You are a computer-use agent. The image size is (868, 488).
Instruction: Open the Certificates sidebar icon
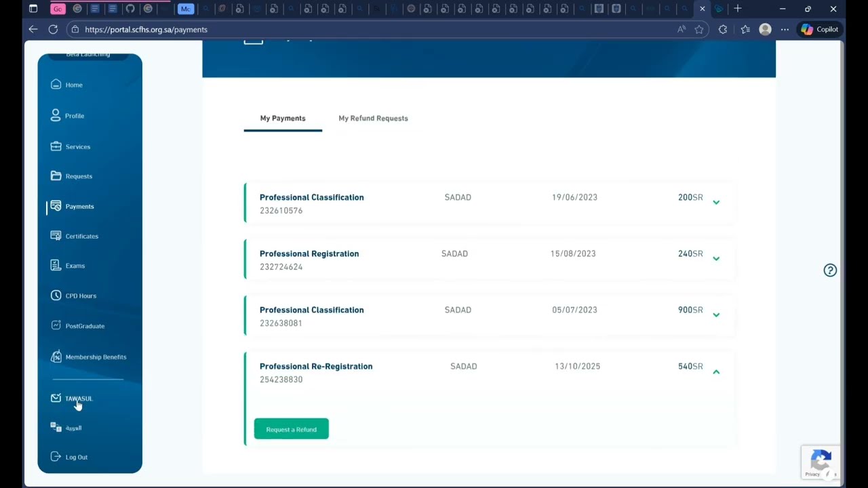tap(56, 236)
